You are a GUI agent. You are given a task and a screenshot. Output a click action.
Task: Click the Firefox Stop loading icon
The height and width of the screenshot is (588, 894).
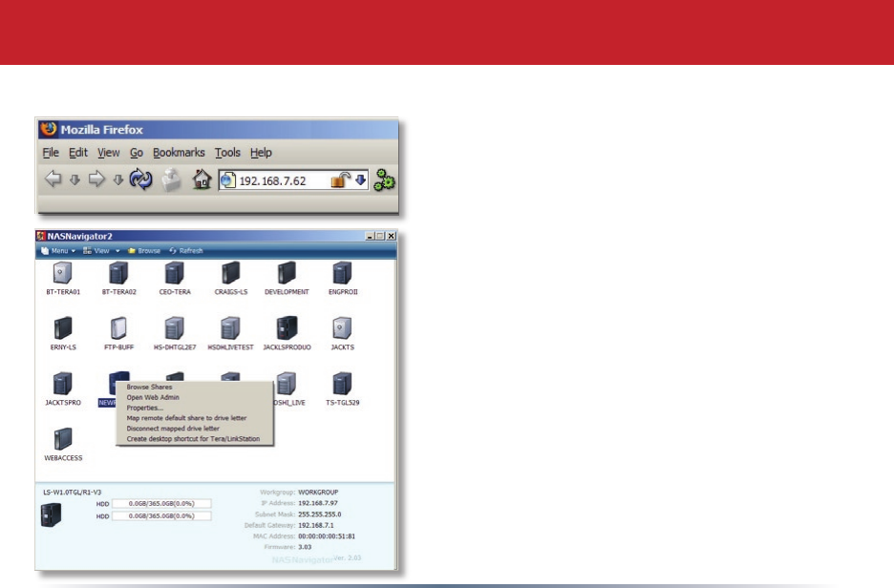pos(171,179)
